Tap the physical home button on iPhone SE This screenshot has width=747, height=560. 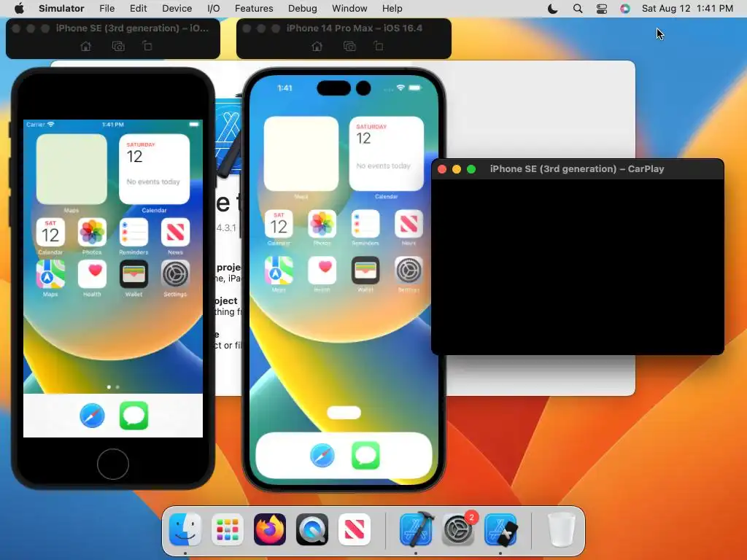[x=113, y=464]
